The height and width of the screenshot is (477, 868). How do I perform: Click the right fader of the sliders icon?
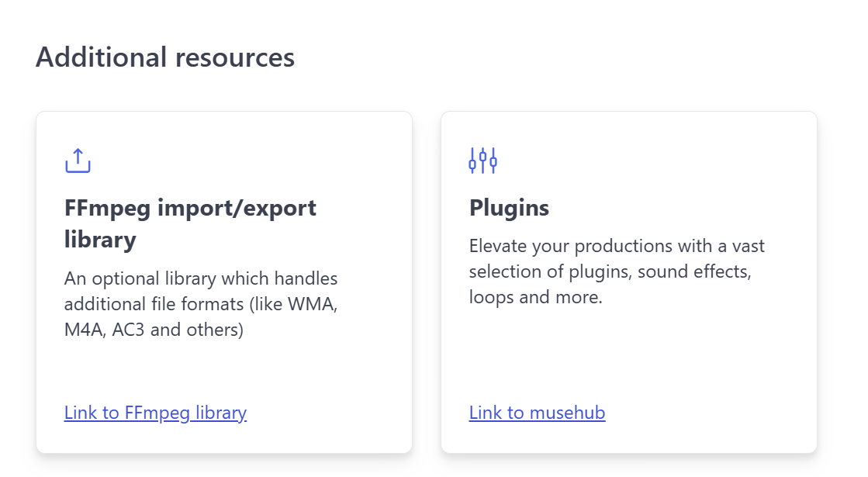493,162
